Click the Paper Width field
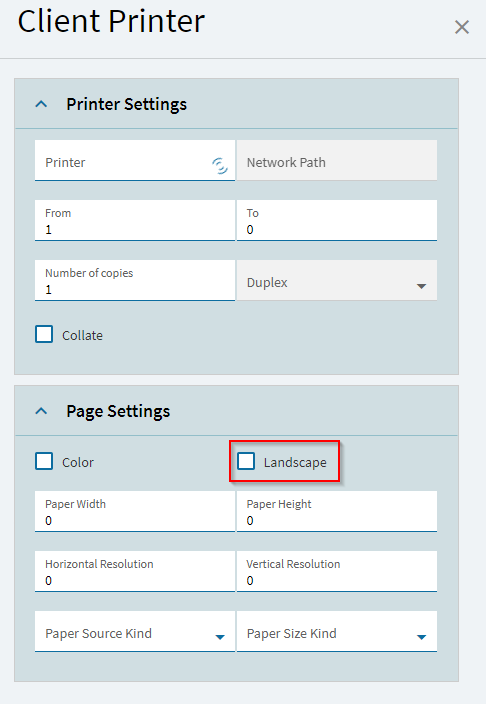Screen dimensions: 486x704 click(x=135, y=511)
